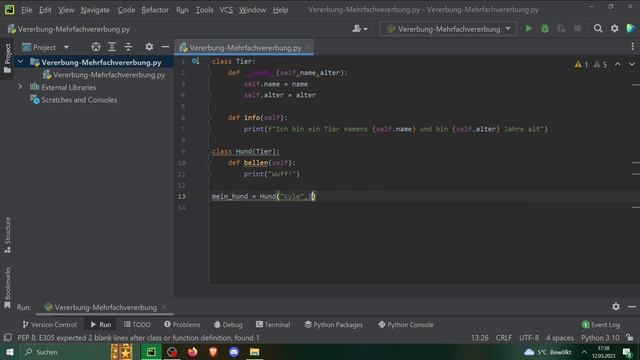The image size is (640, 360).
Task: Click cursor position 13:26 in status bar
Action: tap(480, 338)
